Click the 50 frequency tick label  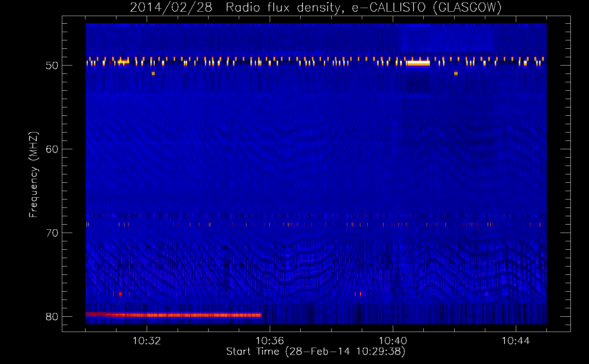pyautogui.click(x=52, y=66)
